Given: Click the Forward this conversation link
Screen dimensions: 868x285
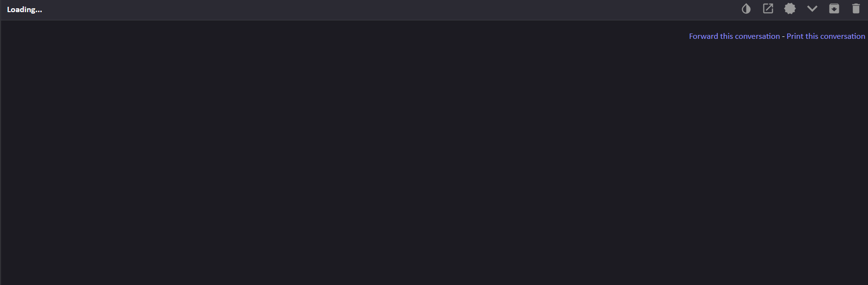Looking at the screenshot, I should 734,36.
